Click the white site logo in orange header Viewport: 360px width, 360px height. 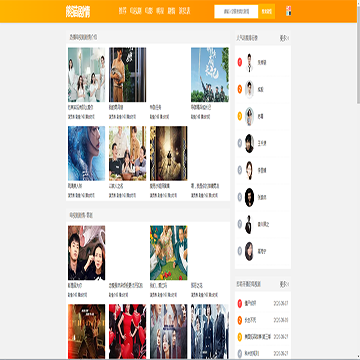pyautogui.click(x=78, y=11)
